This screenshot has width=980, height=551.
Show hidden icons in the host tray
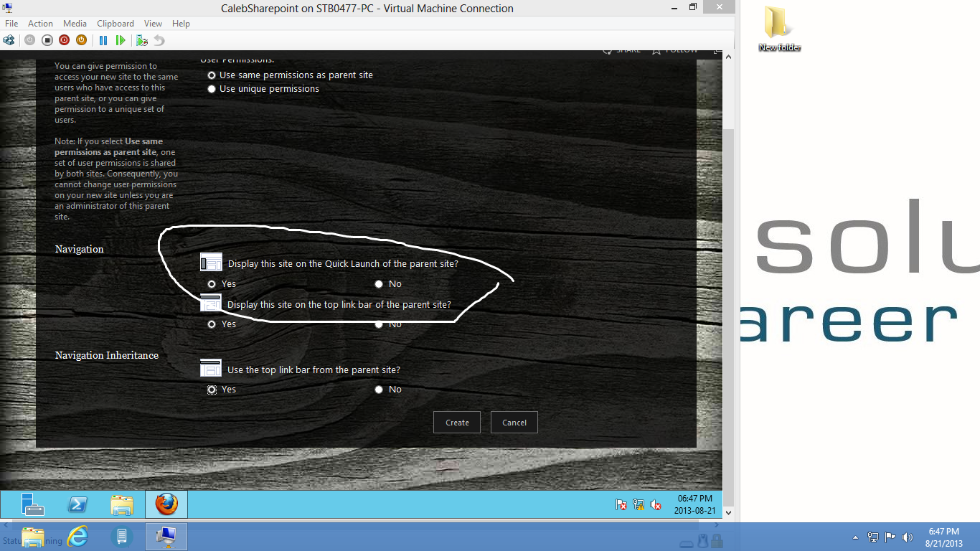[x=855, y=537]
